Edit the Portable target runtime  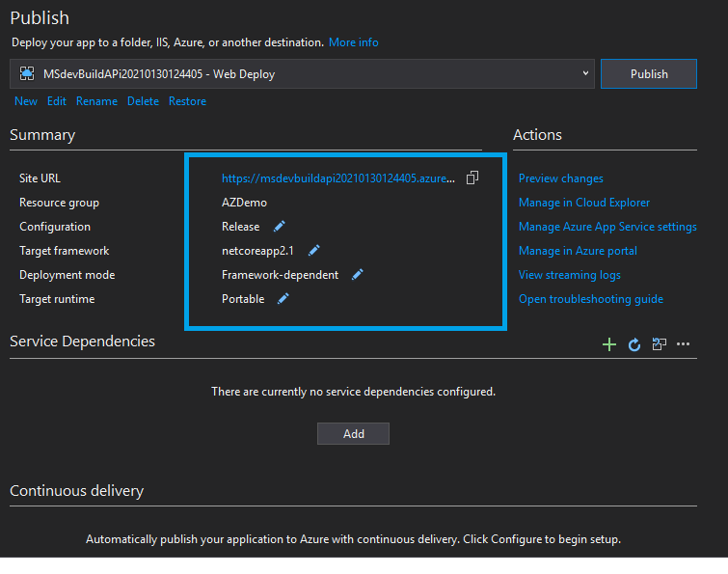point(283,299)
